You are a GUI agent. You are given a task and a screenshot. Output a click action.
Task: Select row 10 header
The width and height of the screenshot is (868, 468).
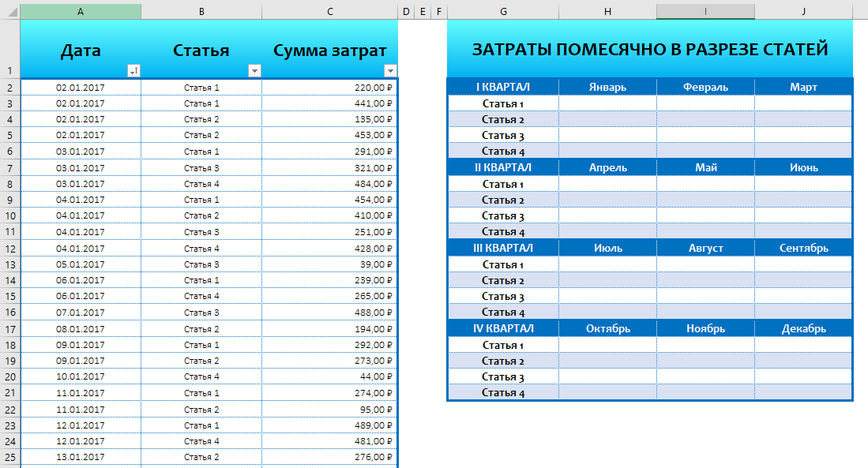coord(8,216)
